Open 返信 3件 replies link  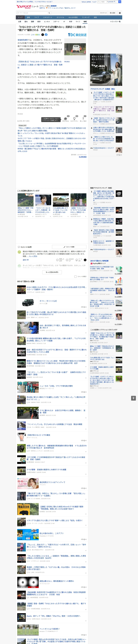click(x=26, y=260)
